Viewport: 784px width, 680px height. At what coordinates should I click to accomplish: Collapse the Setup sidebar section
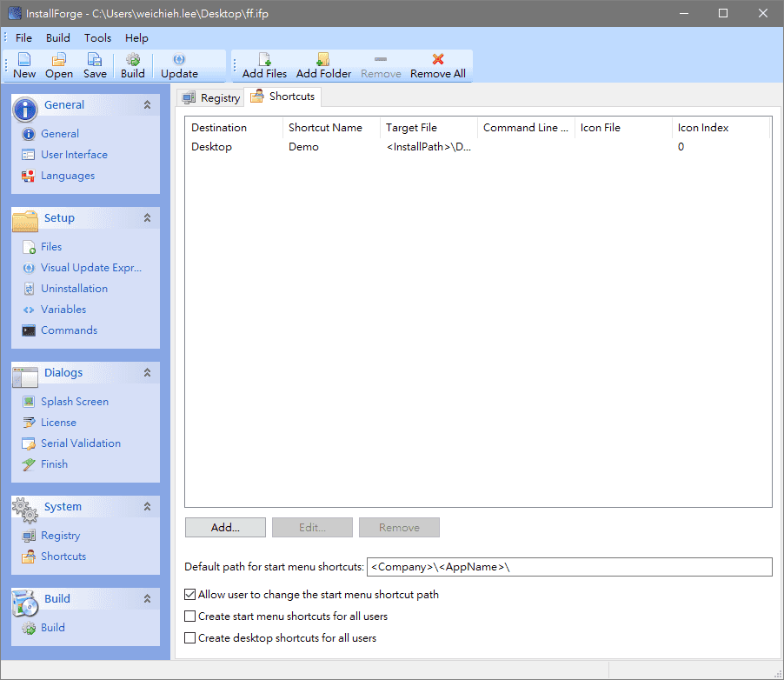(147, 218)
